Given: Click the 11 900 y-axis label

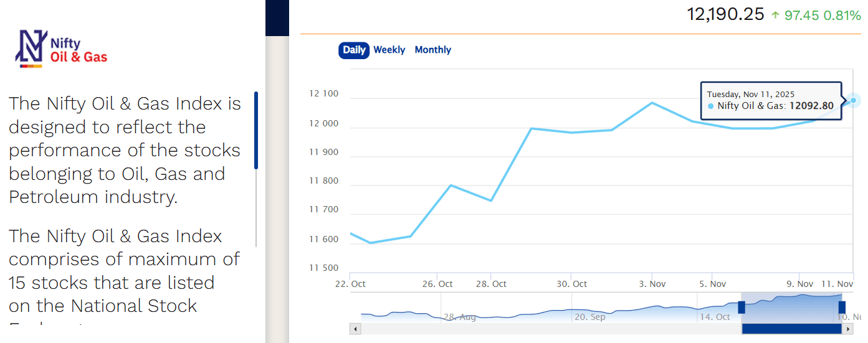Looking at the screenshot, I should pyautogui.click(x=324, y=152).
